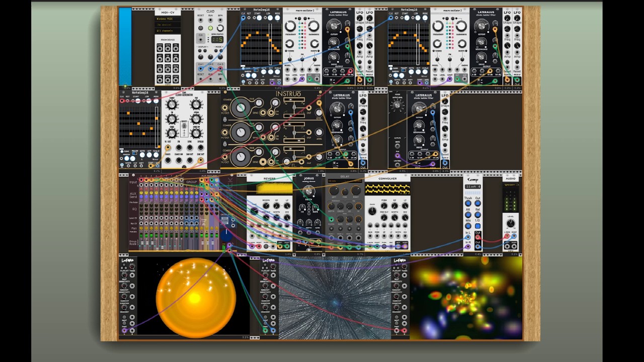The height and width of the screenshot is (362, 644).
Task: Click the starfield visualizer display
Action: 335,297
